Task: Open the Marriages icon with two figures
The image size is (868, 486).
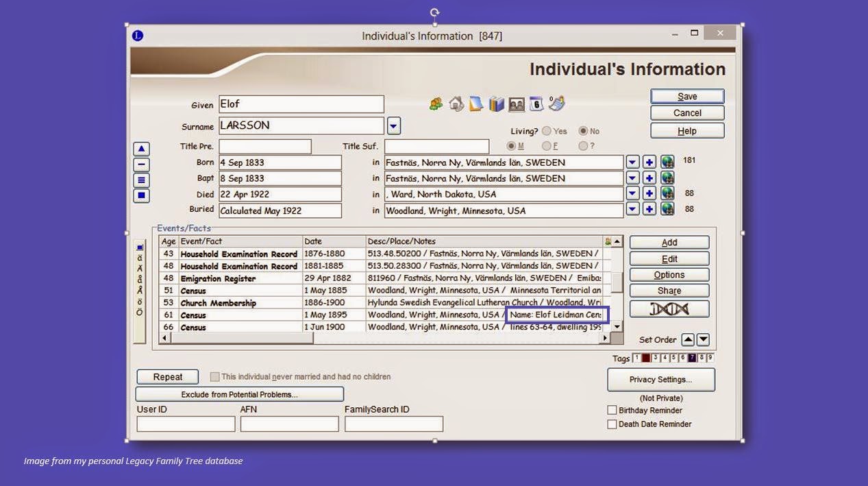Action: pyautogui.click(x=436, y=104)
